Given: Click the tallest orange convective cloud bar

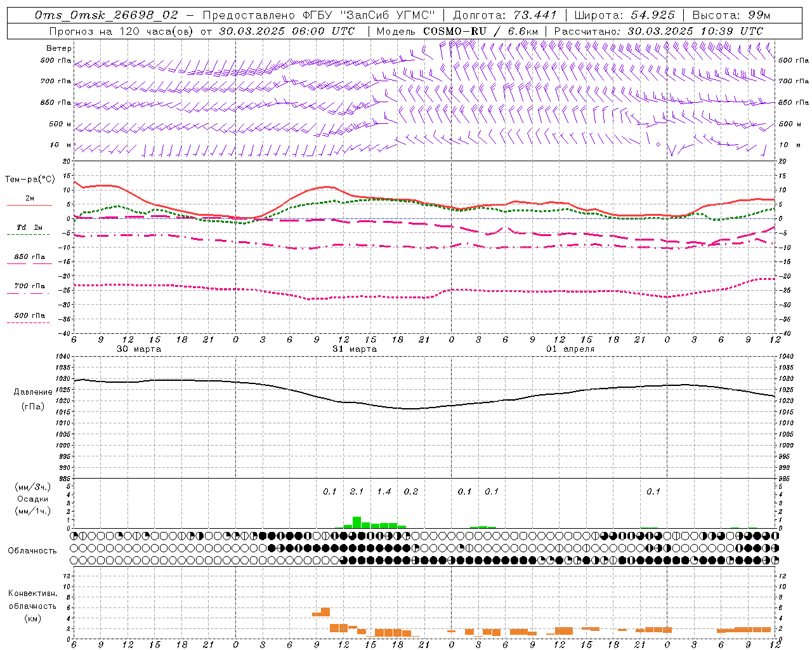Looking at the screenshot, I should click(325, 612).
